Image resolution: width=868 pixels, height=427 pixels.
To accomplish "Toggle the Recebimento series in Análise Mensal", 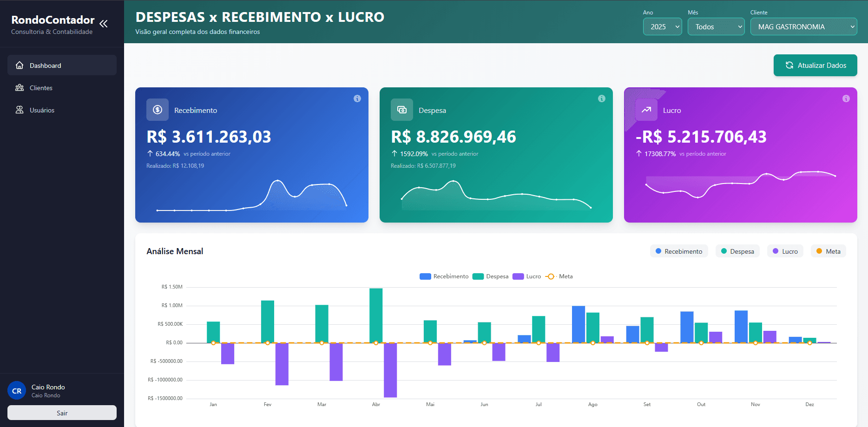I will [679, 251].
